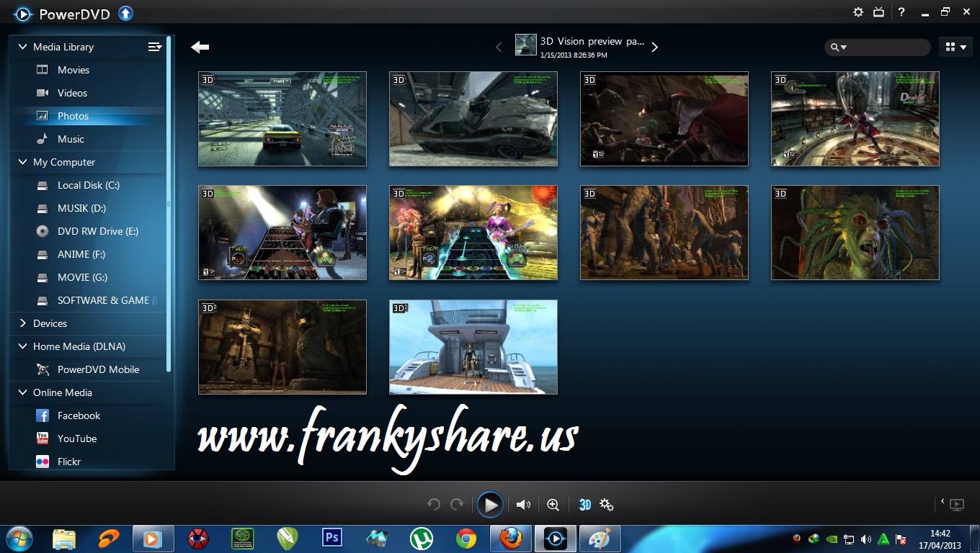Viewport: 980px width, 553px height.
Task: Expand the Devices section
Action: (22, 323)
